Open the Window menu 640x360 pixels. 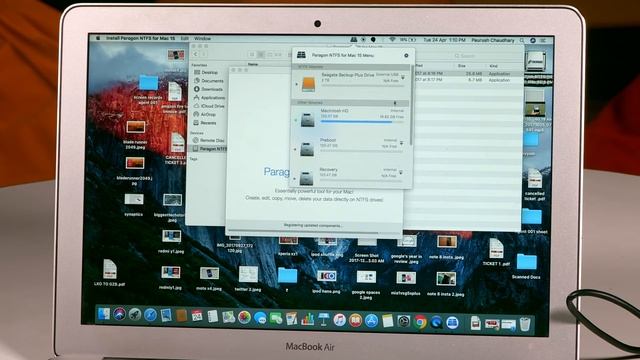(x=202, y=38)
